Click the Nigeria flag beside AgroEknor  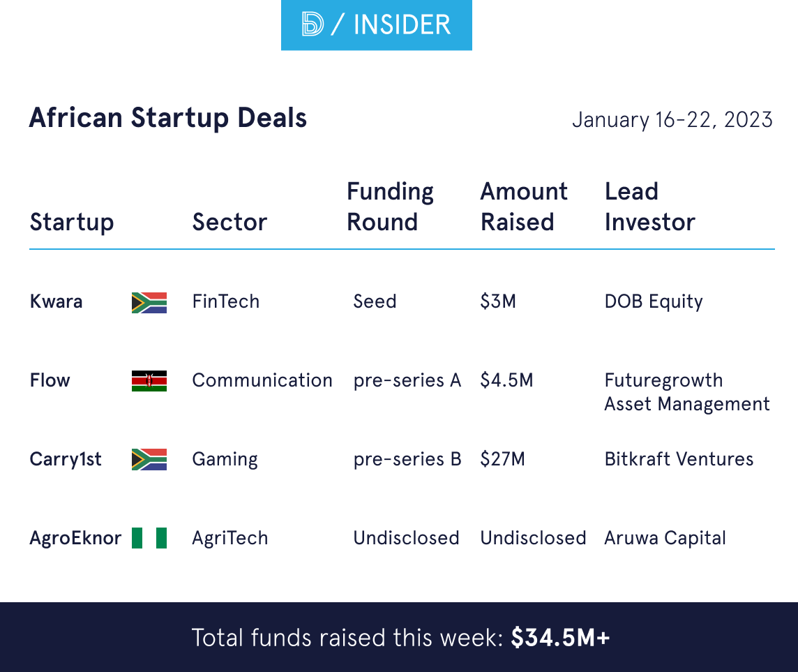click(x=149, y=538)
